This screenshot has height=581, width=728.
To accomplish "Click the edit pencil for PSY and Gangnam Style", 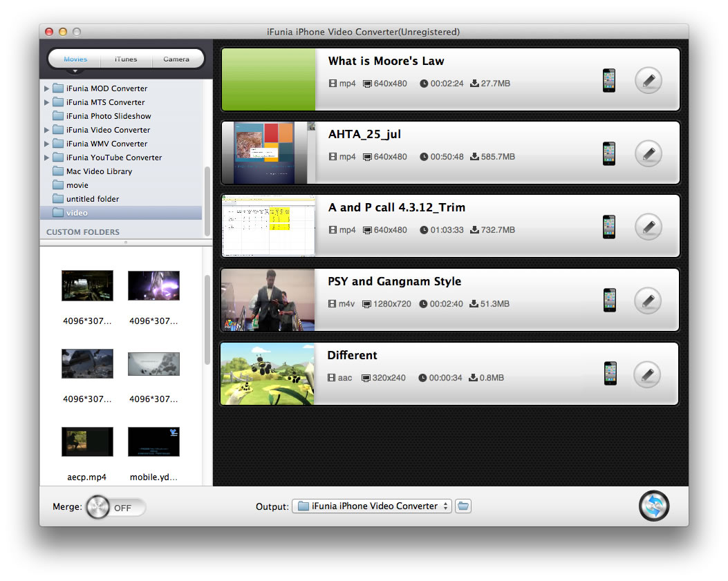I will (648, 301).
